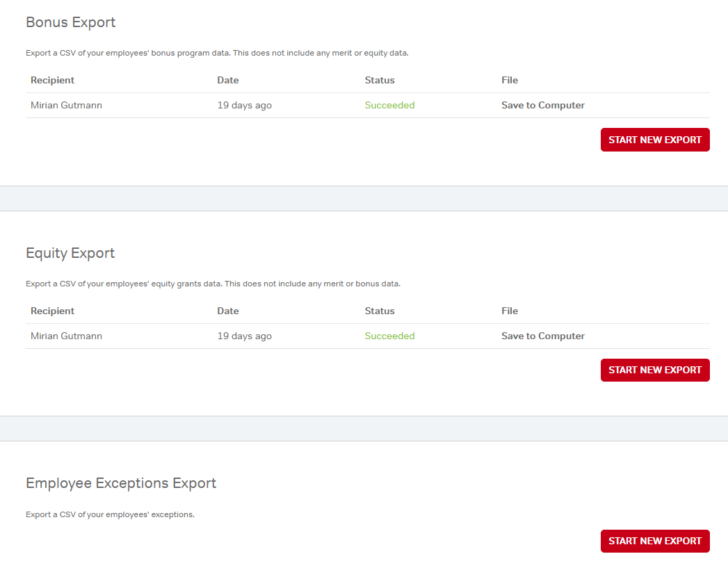Click the Succeeded status in Bonus Export
Screen dimensions: 728x570
(x=389, y=106)
